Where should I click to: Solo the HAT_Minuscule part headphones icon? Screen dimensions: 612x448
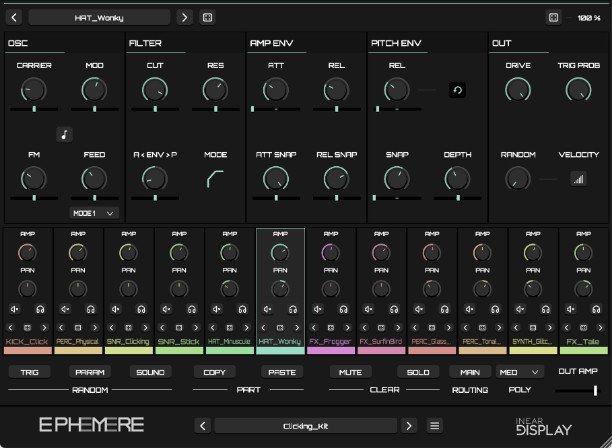pos(242,309)
